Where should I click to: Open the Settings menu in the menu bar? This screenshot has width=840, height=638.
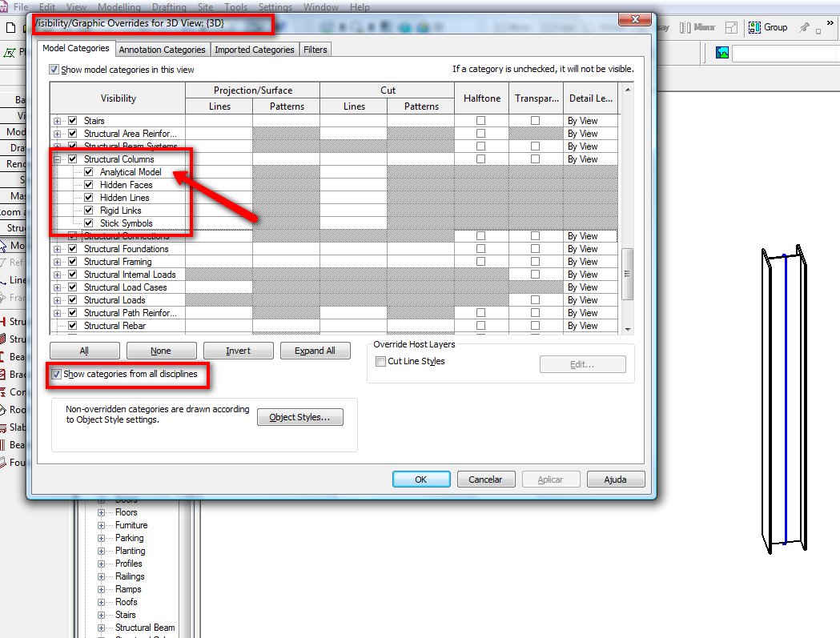click(x=275, y=7)
